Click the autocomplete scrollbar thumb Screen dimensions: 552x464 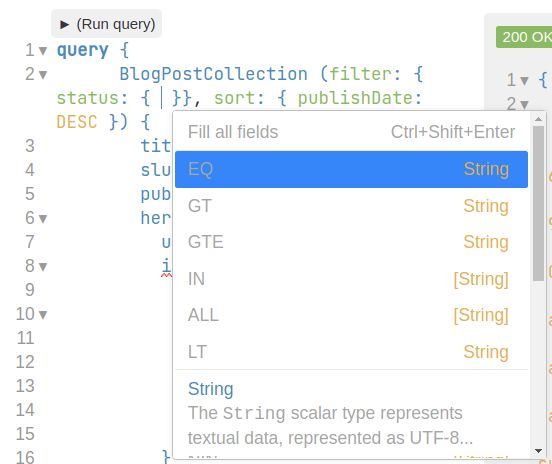(538, 203)
